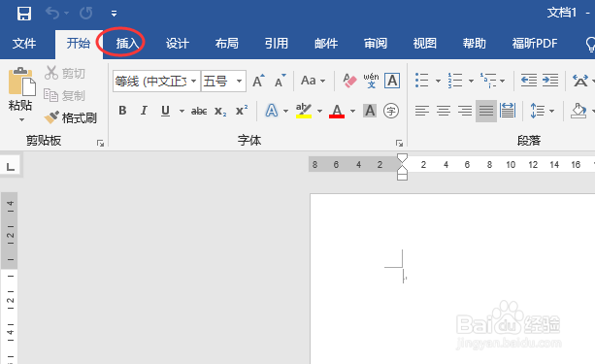Insert enclosed character 字 icon

(x=391, y=111)
